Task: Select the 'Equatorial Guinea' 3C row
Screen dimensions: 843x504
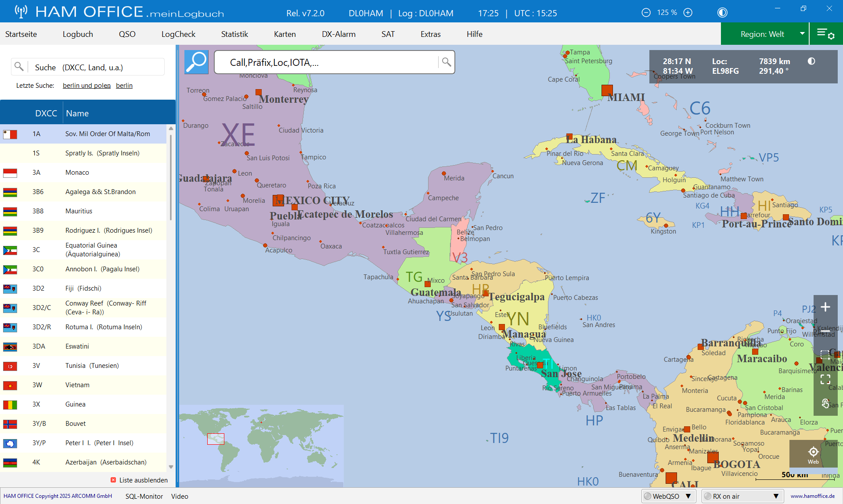Action: pos(83,250)
